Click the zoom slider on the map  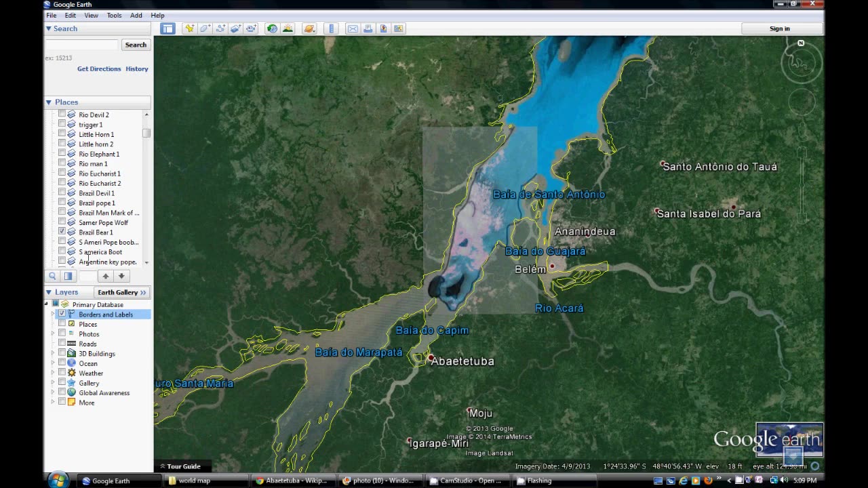(802, 184)
